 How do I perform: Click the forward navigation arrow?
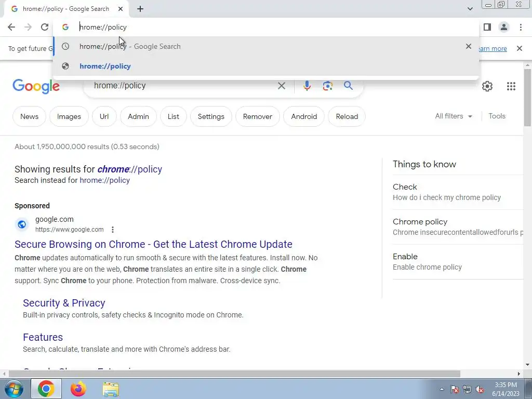[x=28, y=27]
